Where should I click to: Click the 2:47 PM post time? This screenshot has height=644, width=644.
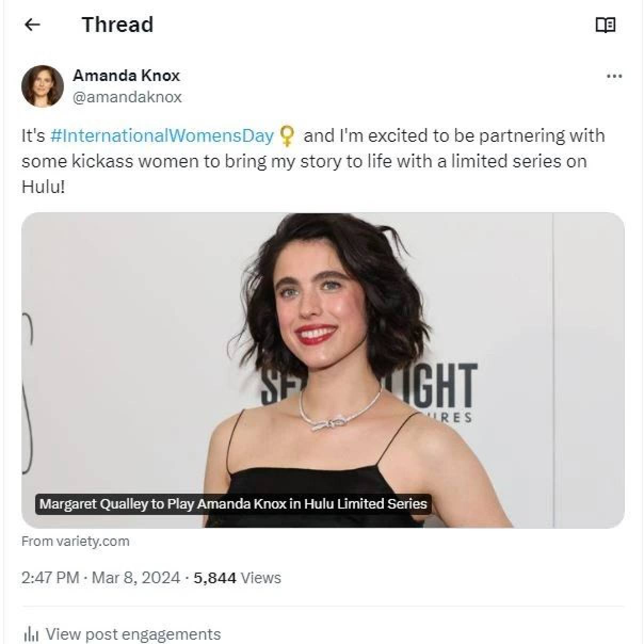point(50,577)
